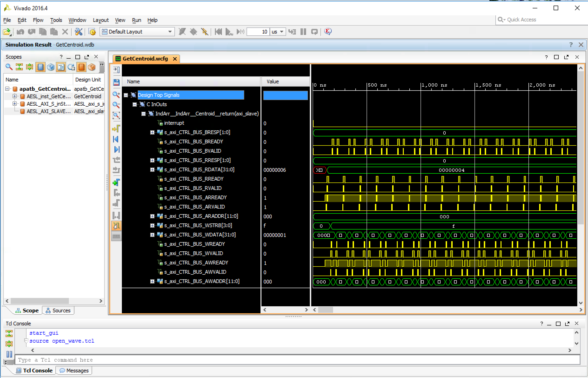Image resolution: width=588 pixels, height=378 pixels.
Task: Click the Run for specified time icon
Action: coord(240,32)
